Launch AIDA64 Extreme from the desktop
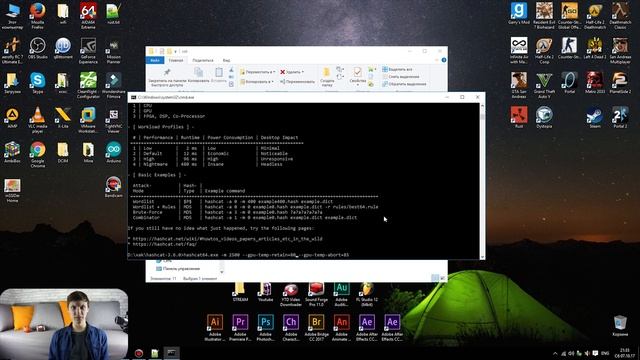The image size is (640, 360). click(88, 16)
